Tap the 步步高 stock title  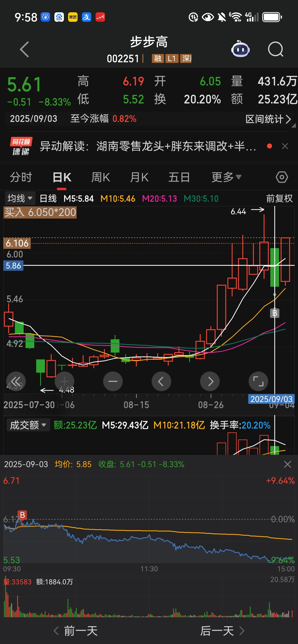149,42
